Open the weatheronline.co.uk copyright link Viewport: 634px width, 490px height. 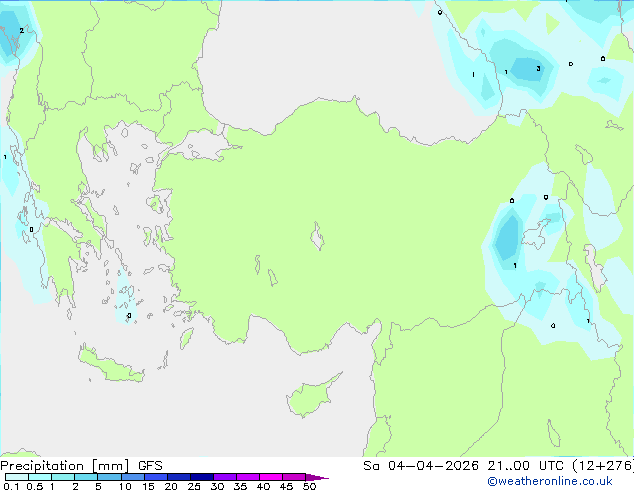coord(550,481)
